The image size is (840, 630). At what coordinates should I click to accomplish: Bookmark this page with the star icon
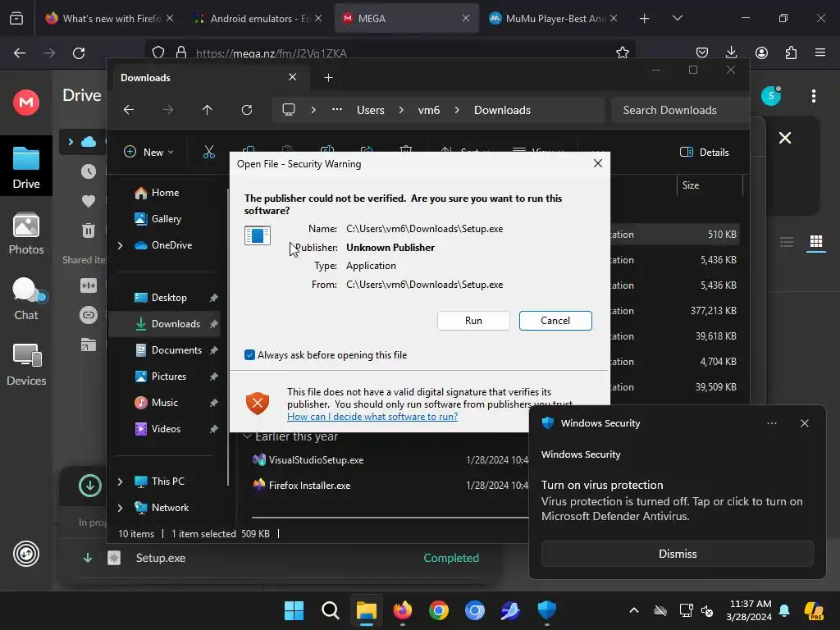click(622, 52)
